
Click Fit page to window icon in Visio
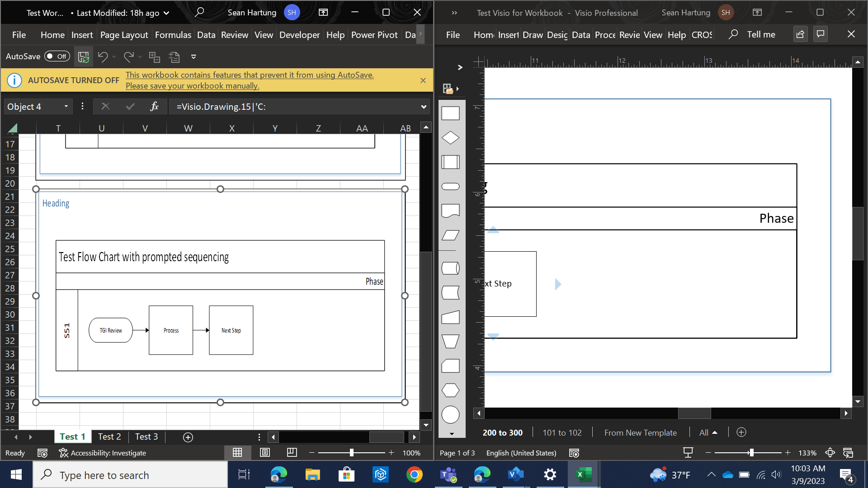[830, 453]
